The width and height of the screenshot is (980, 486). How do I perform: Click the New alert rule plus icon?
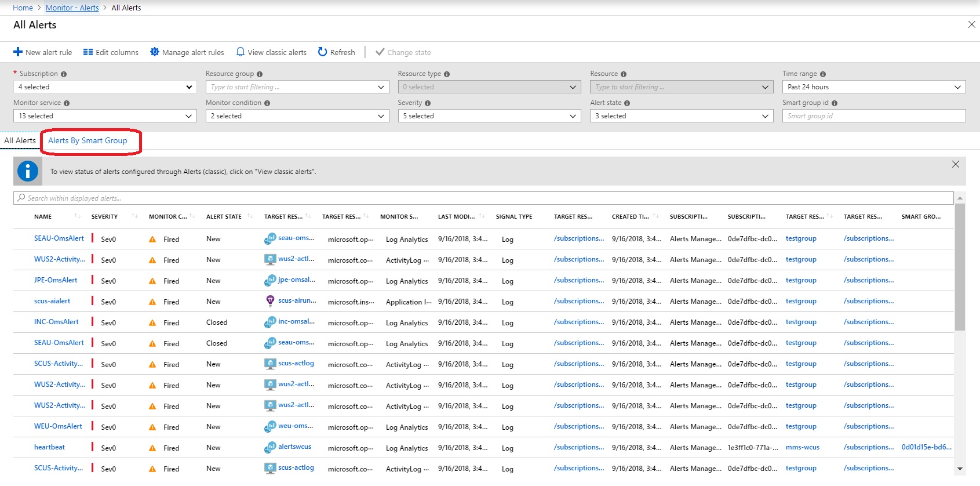(18, 52)
